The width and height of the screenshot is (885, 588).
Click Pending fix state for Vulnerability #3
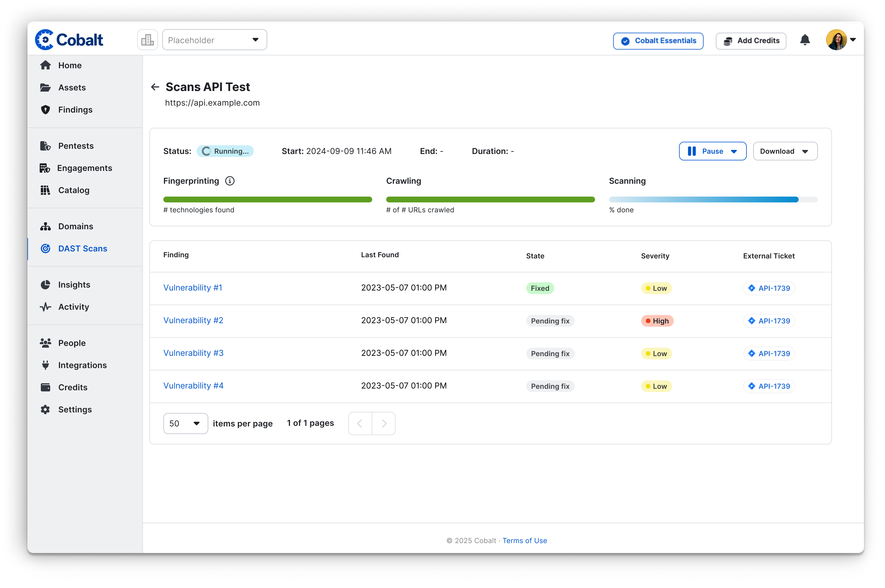click(550, 353)
